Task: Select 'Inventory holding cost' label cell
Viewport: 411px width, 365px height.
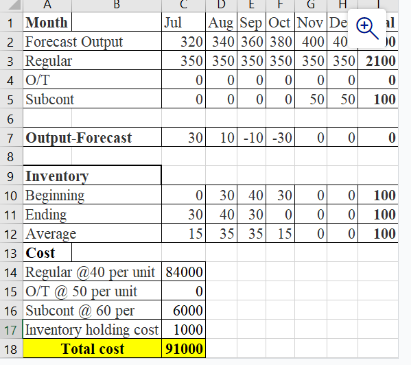Action: tap(92, 329)
